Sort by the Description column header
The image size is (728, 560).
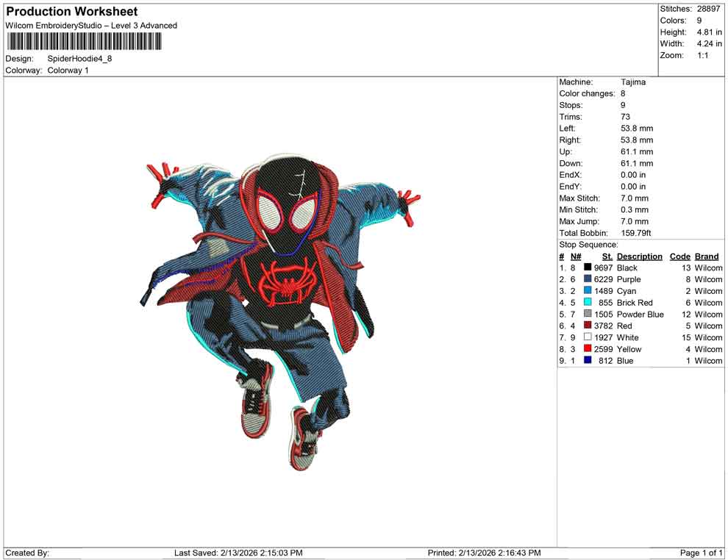point(640,256)
